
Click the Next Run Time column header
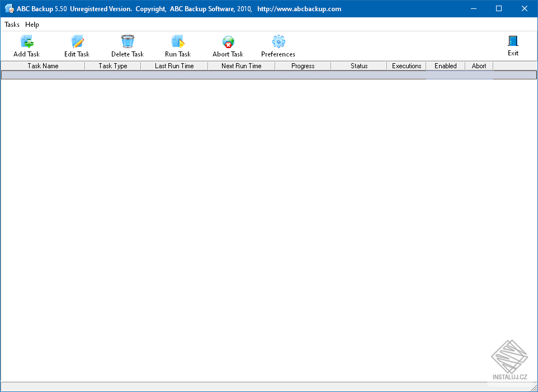click(241, 65)
